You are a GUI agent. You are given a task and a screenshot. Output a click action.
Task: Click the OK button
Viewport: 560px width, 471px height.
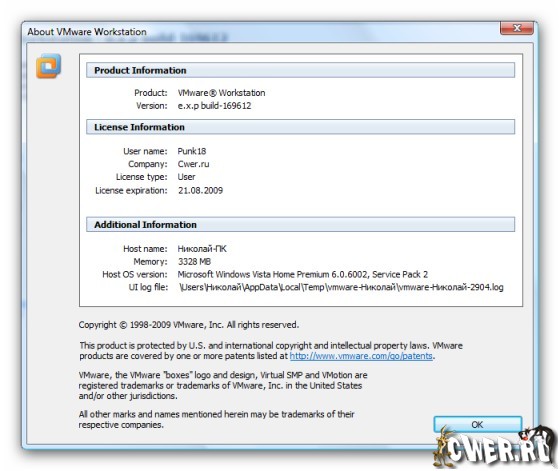pos(478,425)
